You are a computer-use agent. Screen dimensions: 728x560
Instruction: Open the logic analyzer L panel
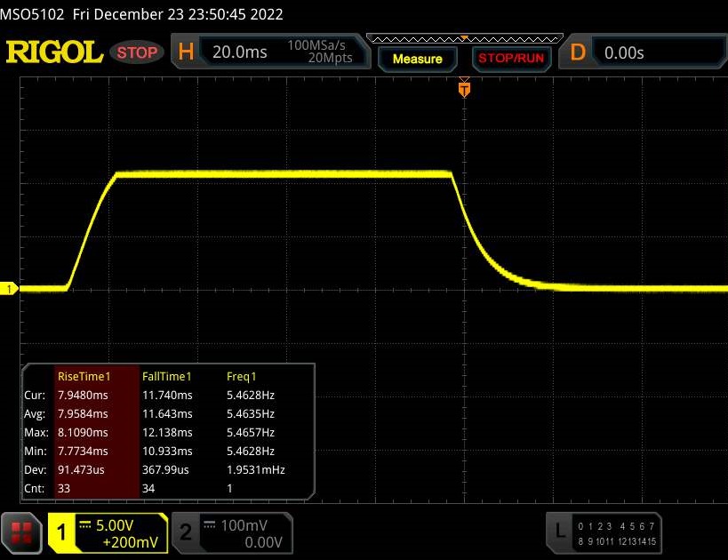pyautogui.click(x=604, y=533)
